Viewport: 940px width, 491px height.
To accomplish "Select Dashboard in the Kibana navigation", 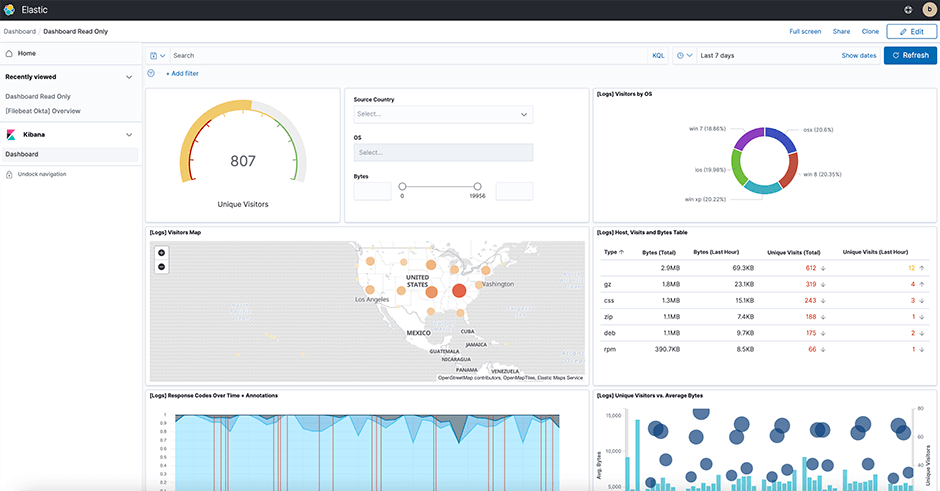I will (21, 154).
